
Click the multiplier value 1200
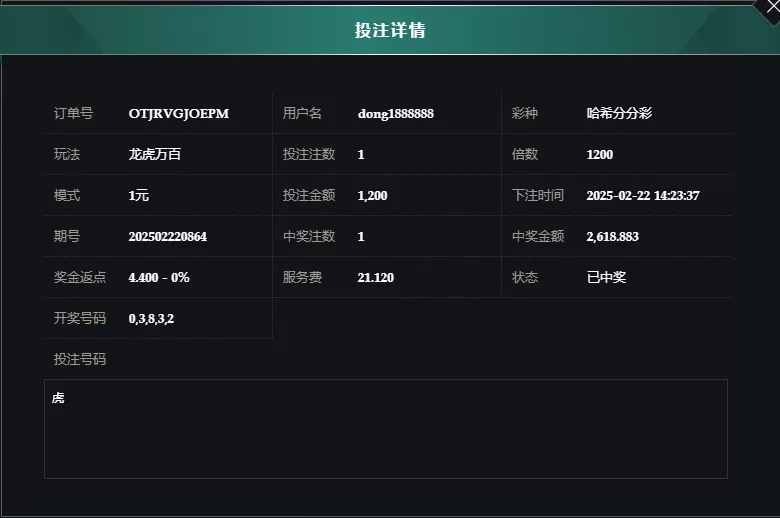coord(599,154)
